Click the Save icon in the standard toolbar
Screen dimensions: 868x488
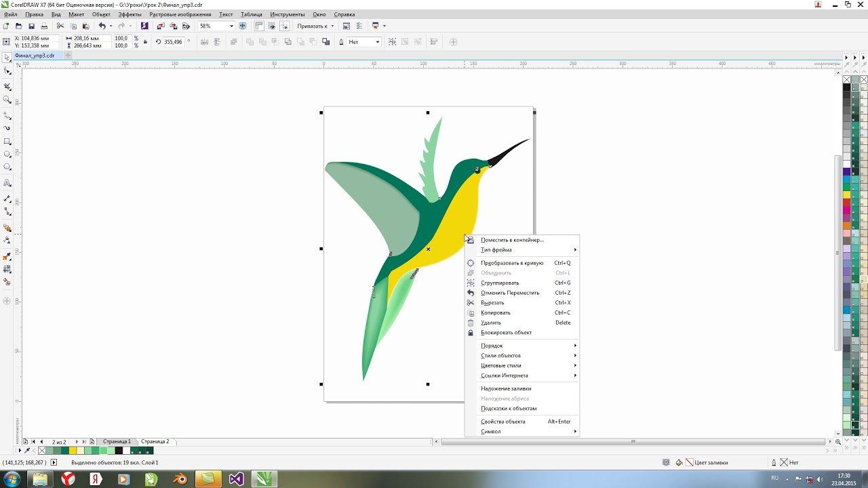pos(31,26)
